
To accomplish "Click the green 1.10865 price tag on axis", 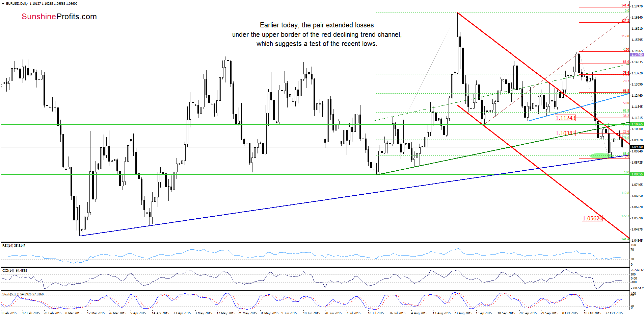I will pyautogui.click(x=637, y=124).
